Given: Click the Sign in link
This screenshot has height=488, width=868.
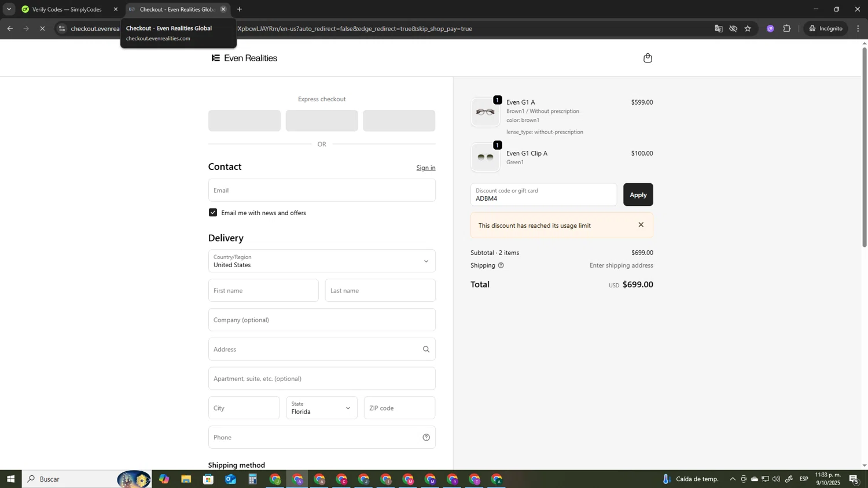Looking at the screenshot, I should [x=426, y=168].
